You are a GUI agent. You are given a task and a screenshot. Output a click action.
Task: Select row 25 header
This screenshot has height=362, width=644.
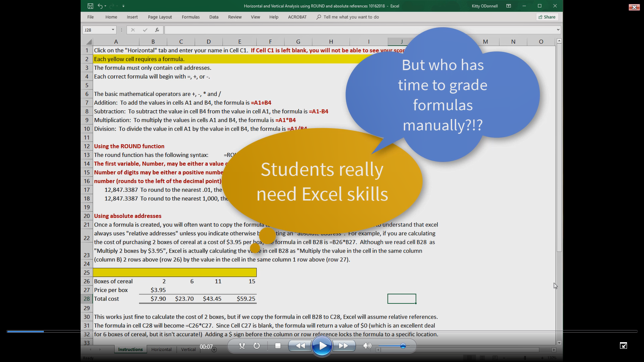(87, 272)
